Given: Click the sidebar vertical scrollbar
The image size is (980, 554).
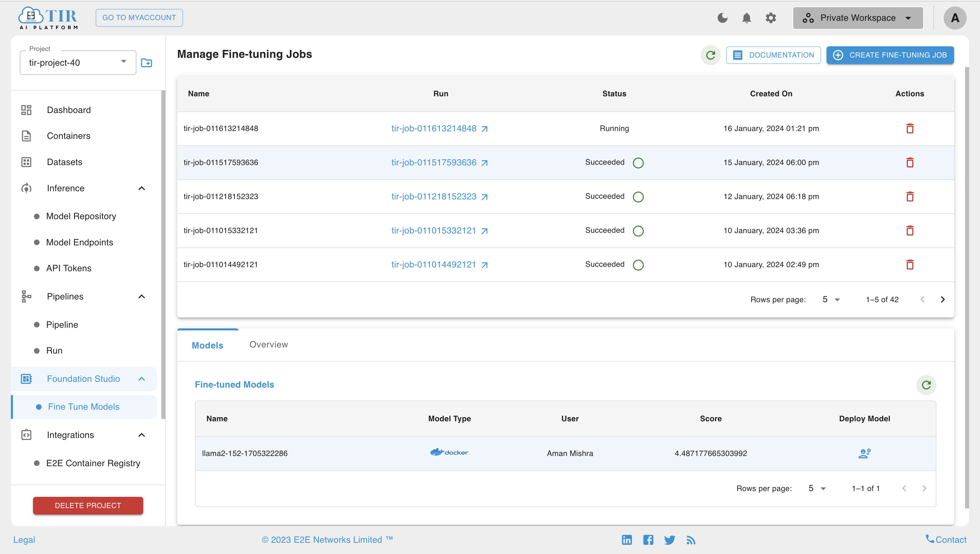Looking at the screenshot, I should pyautogui.click(x=163, y=254).
